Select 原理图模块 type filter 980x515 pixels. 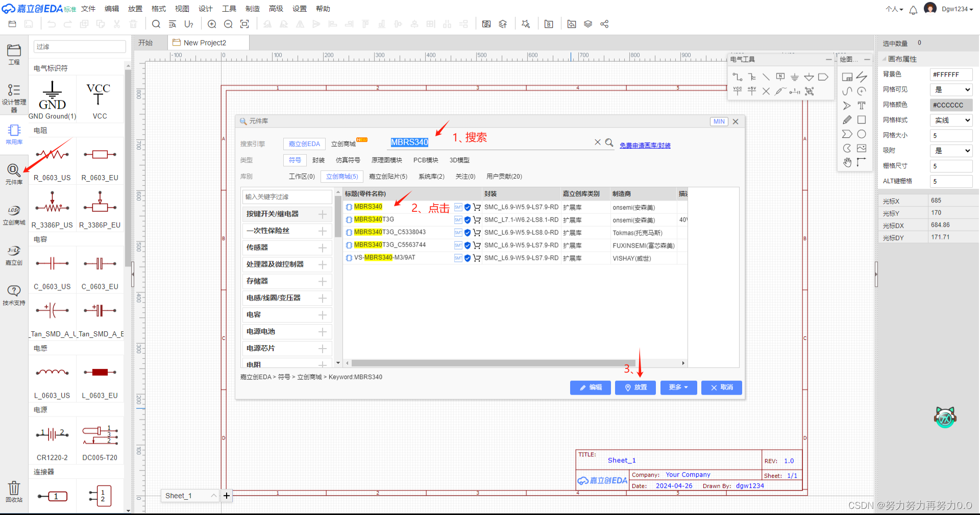[x=386, y=160]
